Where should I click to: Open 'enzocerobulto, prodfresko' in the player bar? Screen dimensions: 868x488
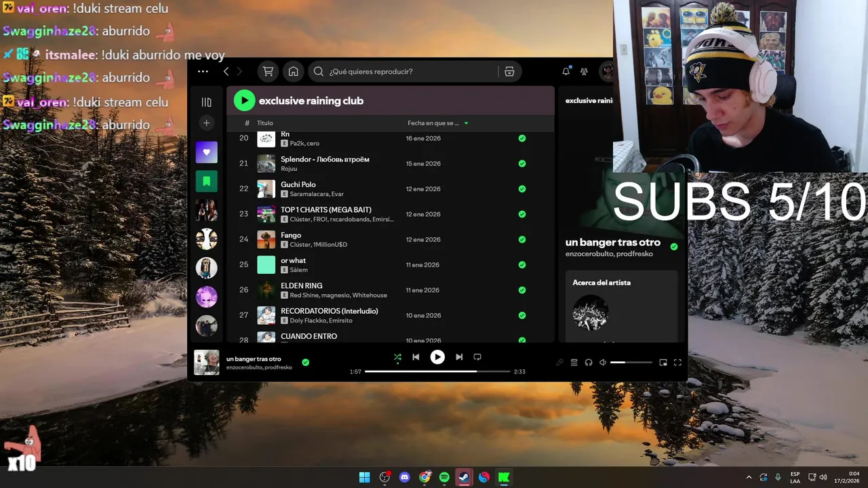(259, 367)
